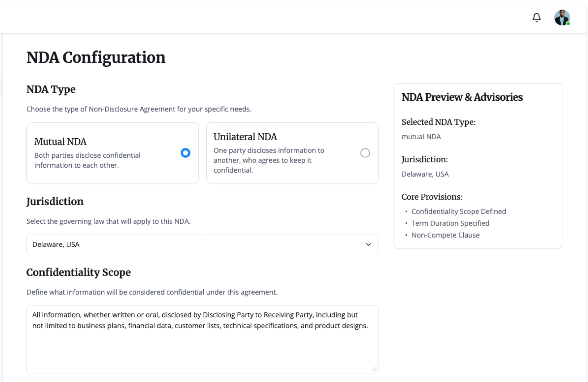Screen dimensions: 588x382
Task: Click the NDA Preview & Advisories heading
Action: click(x=462, y=97)
